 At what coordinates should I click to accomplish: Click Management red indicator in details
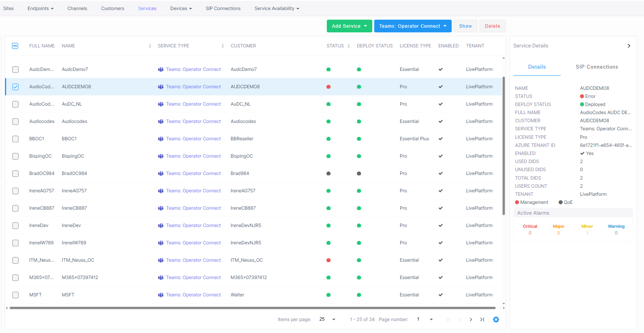click(517, 202)
